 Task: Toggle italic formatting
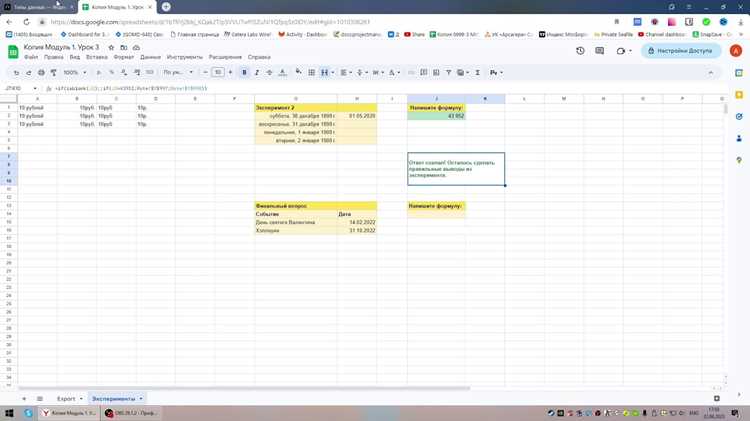[257, 73]
